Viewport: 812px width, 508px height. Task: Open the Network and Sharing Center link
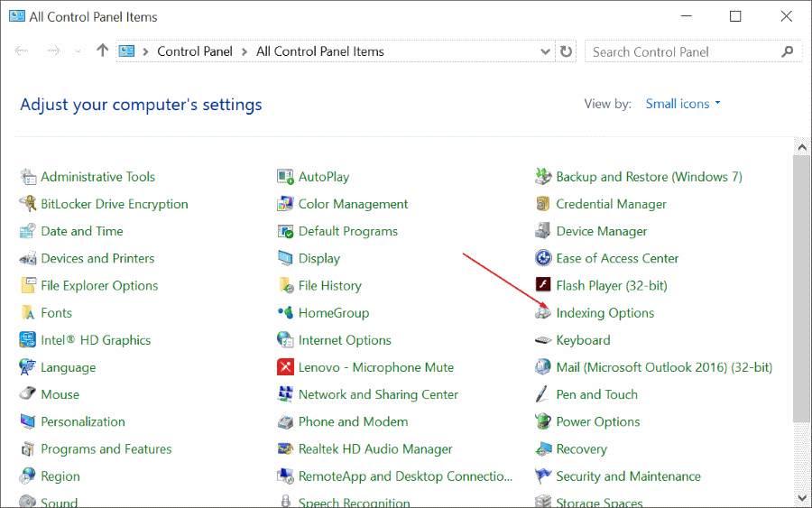tap(378, 394)
